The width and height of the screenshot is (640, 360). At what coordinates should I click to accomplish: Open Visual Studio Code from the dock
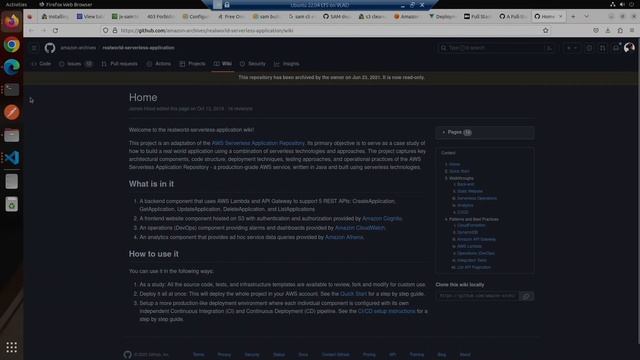click(11, 158)
